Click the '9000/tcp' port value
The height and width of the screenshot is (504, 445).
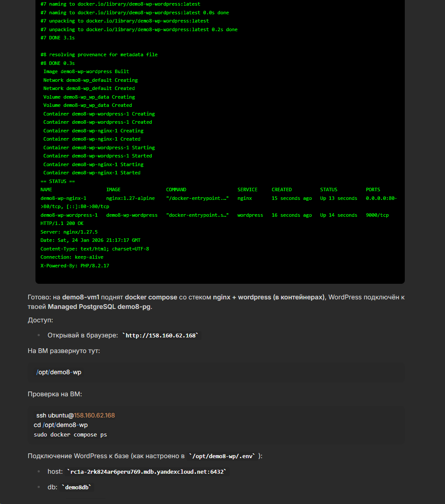[x=377, y=215]
